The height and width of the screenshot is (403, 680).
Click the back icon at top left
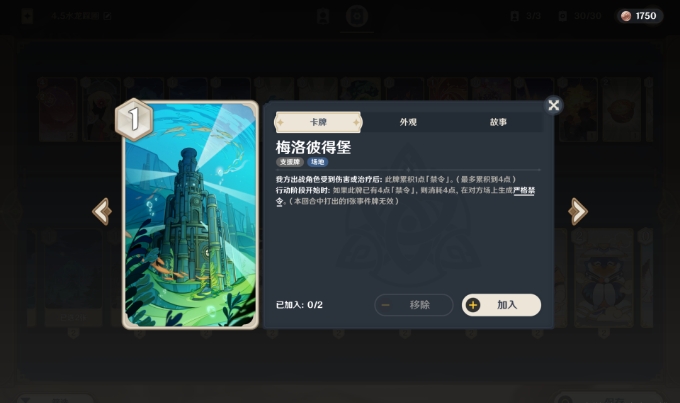click(27, 16)
